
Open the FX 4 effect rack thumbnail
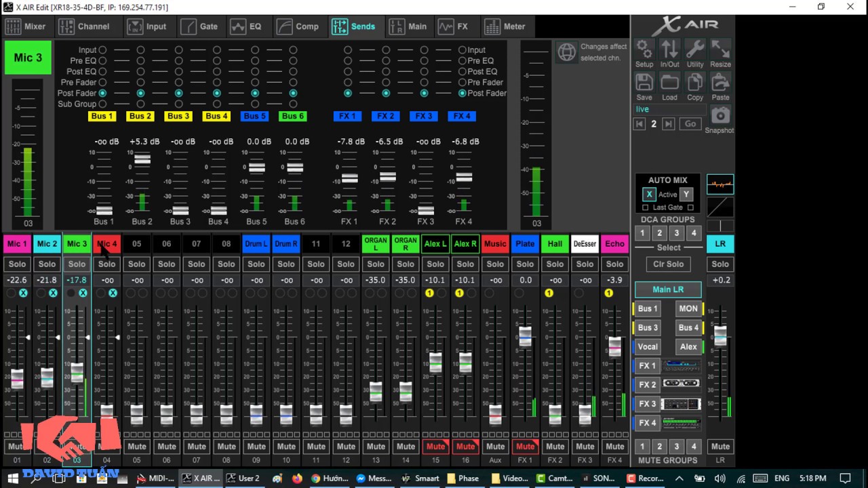(682, 423)
